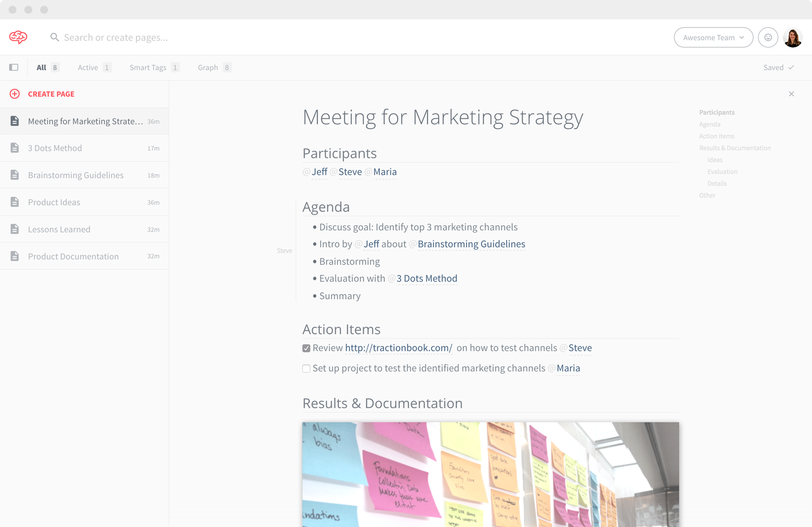Open the Awesome Team dropdown

[713, 37]
